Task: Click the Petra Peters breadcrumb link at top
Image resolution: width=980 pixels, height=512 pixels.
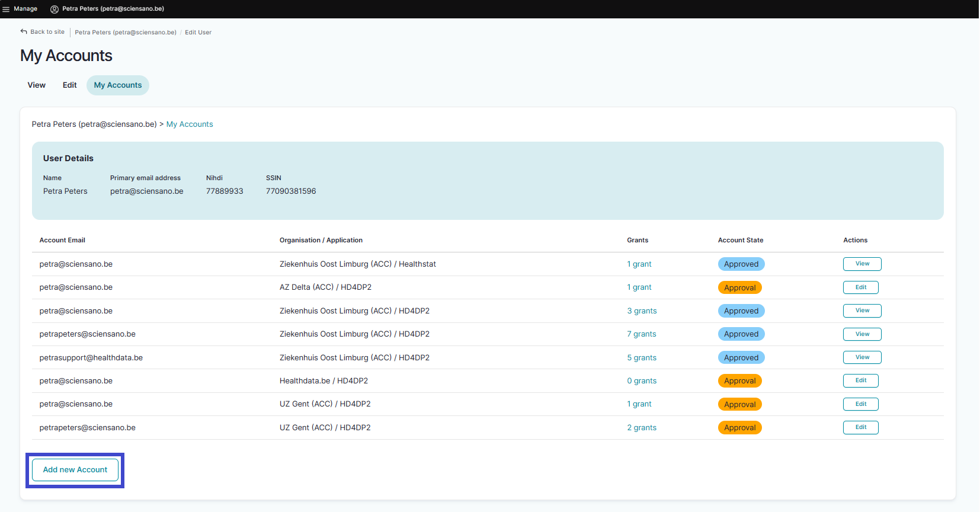Action: [x=126, y=33]
